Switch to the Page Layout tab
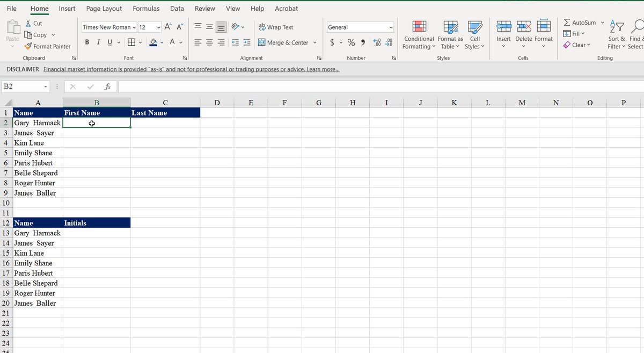The image size is (644, 353). click(x=104, y=9)
